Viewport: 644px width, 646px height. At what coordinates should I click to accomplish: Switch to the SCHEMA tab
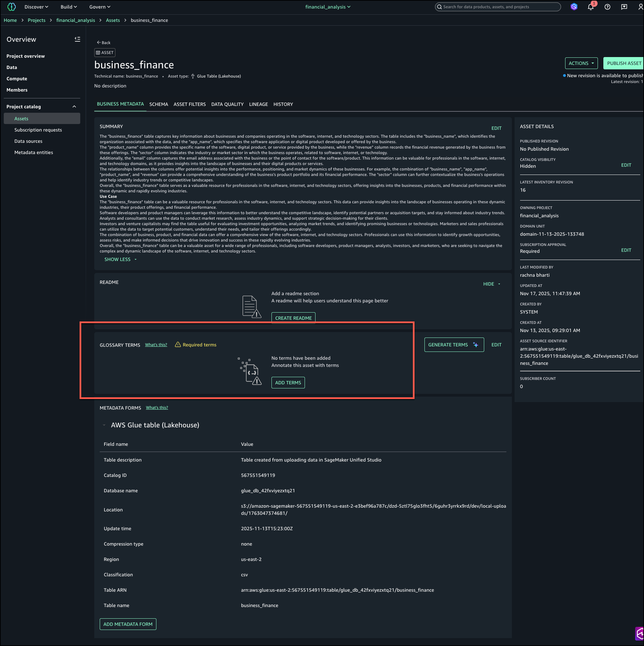click(159, 104)
